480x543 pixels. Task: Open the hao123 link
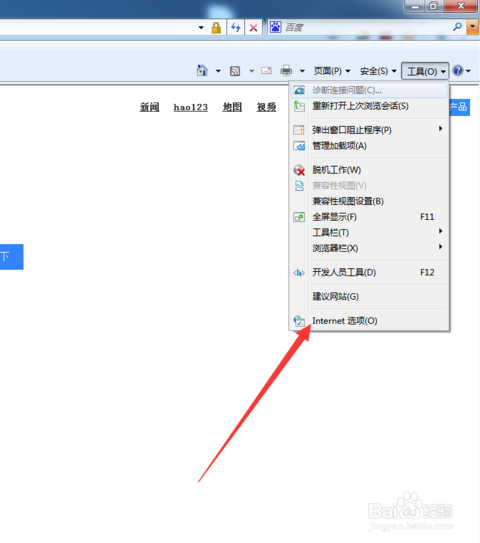coord(190,107)
